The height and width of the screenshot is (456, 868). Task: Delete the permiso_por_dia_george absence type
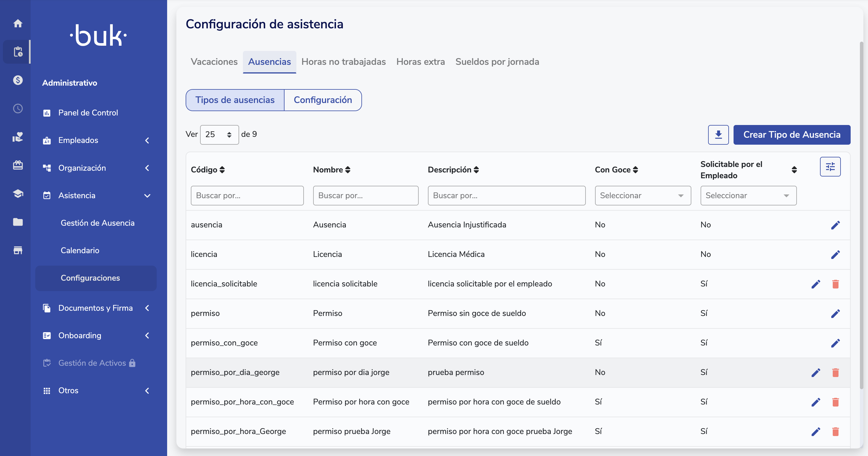pyautogui.click(x=835, y=372)
